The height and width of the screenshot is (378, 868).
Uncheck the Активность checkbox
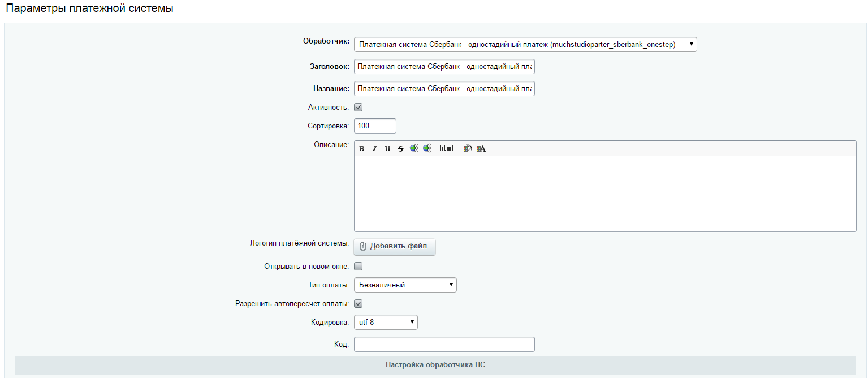click(x=358, y=108)
